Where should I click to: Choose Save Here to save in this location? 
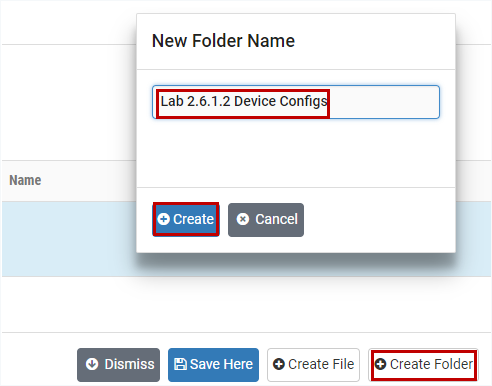point(213,365)
